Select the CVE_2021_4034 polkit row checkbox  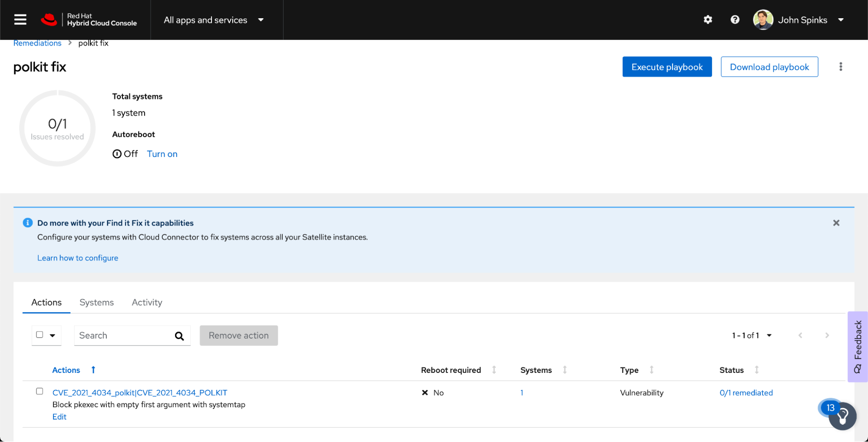coord(40,391)
